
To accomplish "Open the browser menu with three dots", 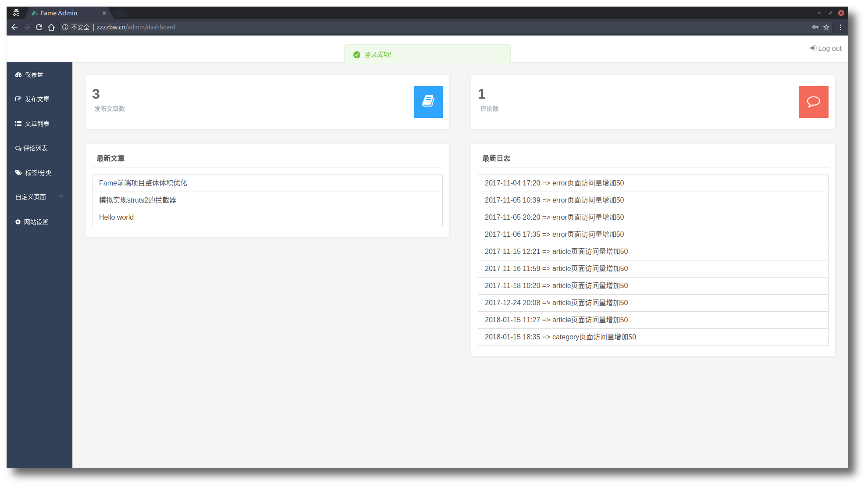I will click(x=841, y=27).
